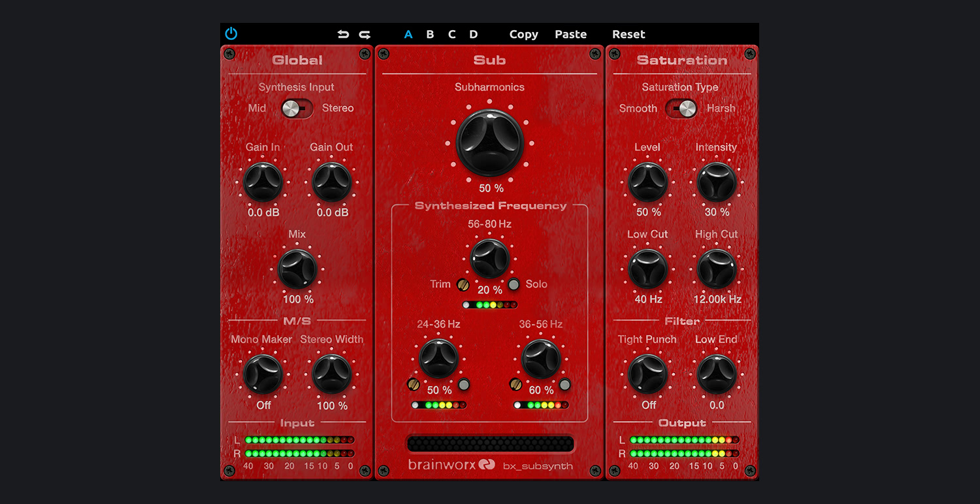Click the Copy button in the top bar
The image size is (980, 504).
(523, 34)
